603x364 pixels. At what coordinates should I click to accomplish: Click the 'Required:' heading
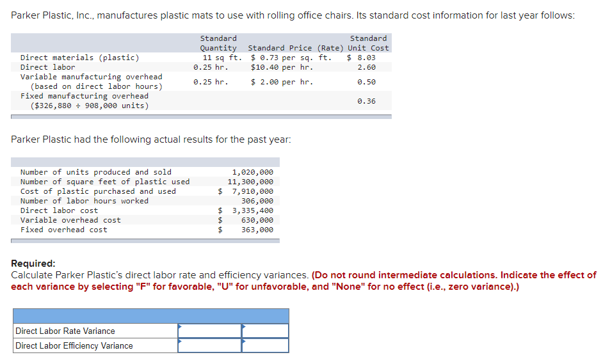point(33,264)
